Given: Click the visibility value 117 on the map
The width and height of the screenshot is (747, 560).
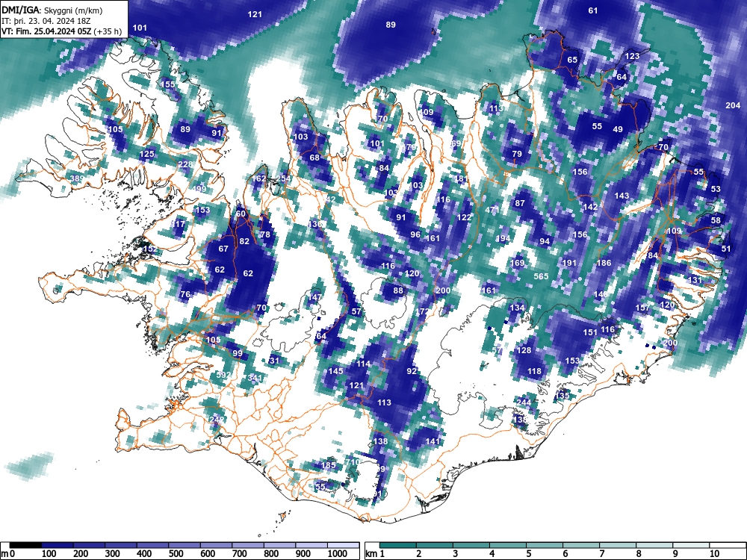Looking at the screenshot, I should 178,224.
